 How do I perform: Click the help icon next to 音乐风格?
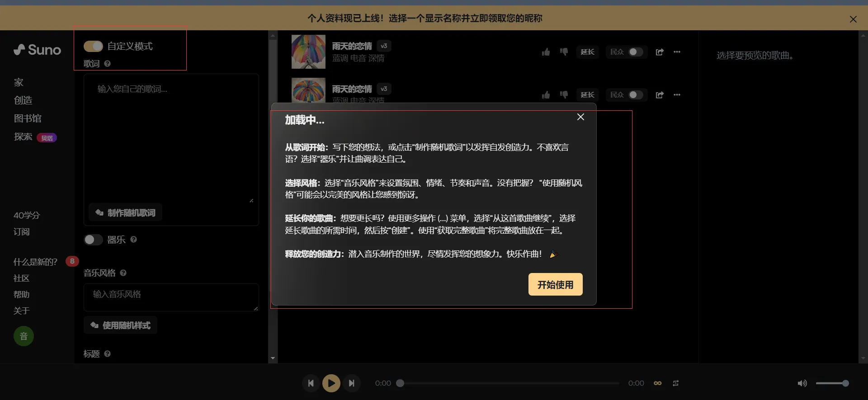[123, 273]
